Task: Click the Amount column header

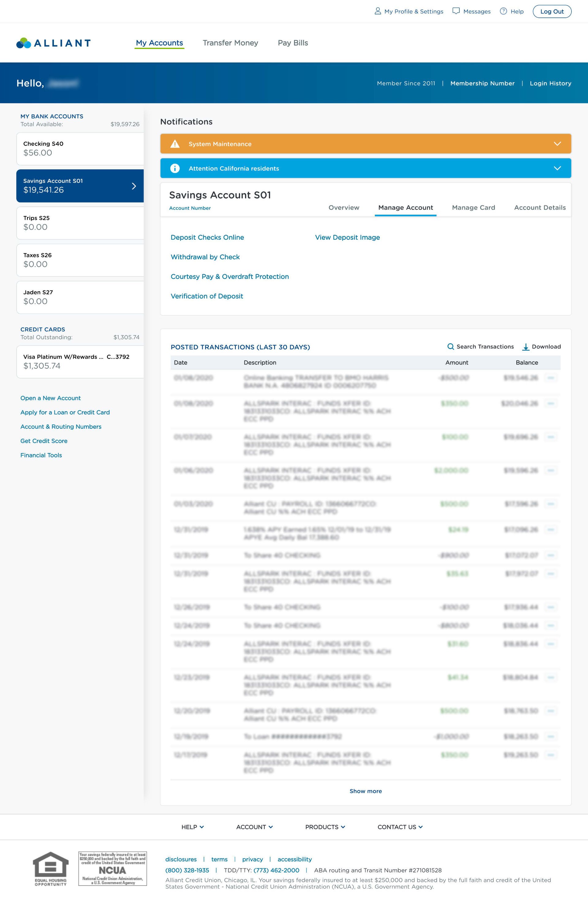Action: [x=457, y=363]
